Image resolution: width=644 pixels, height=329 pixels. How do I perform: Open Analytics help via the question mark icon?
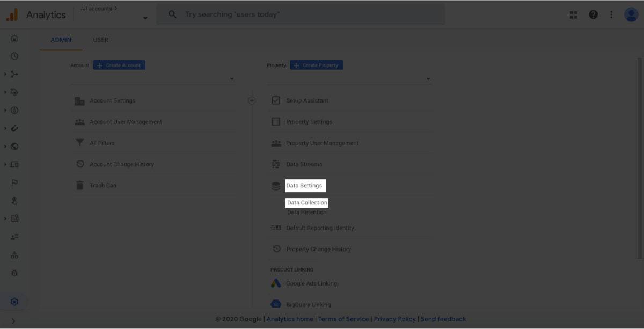click(x=593, y=14)
